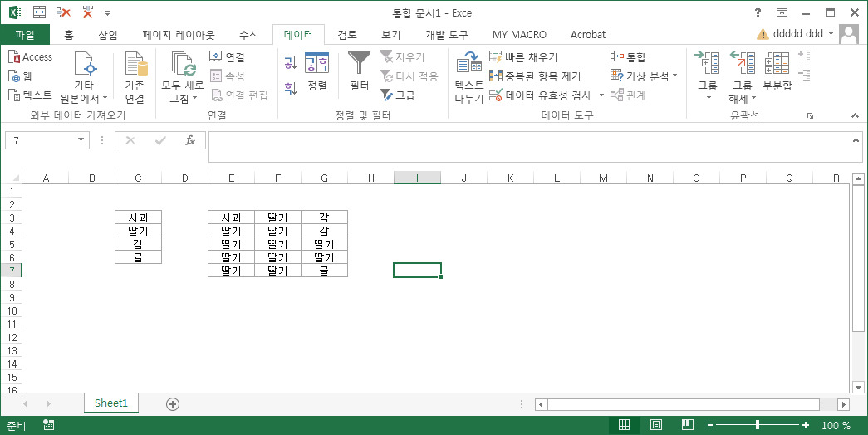Select row 3 header
The image size is (868, 435).
[x=12, y=217]
